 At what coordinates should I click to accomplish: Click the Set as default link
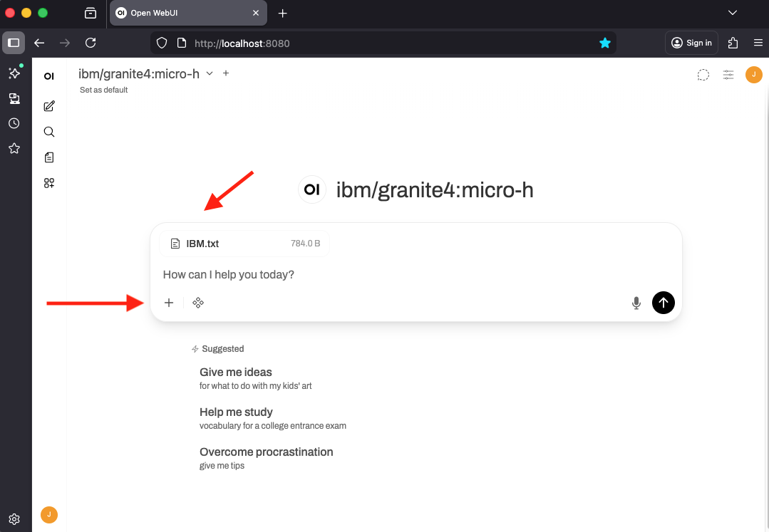tap(103, 90)
